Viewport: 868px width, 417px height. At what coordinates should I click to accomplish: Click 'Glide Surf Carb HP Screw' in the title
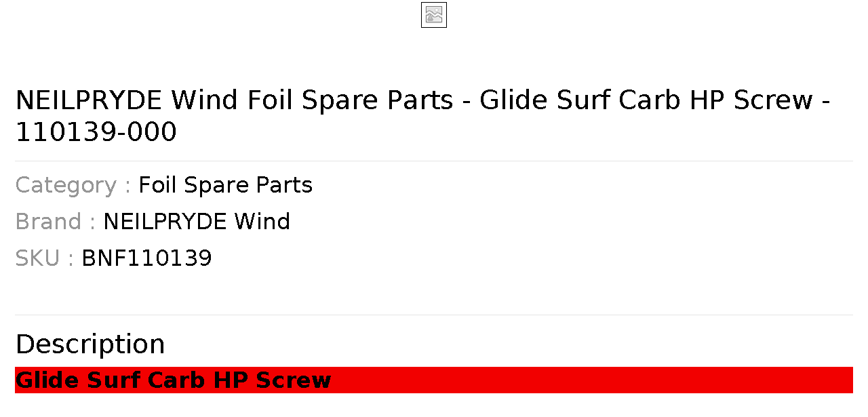click(646, 100)
